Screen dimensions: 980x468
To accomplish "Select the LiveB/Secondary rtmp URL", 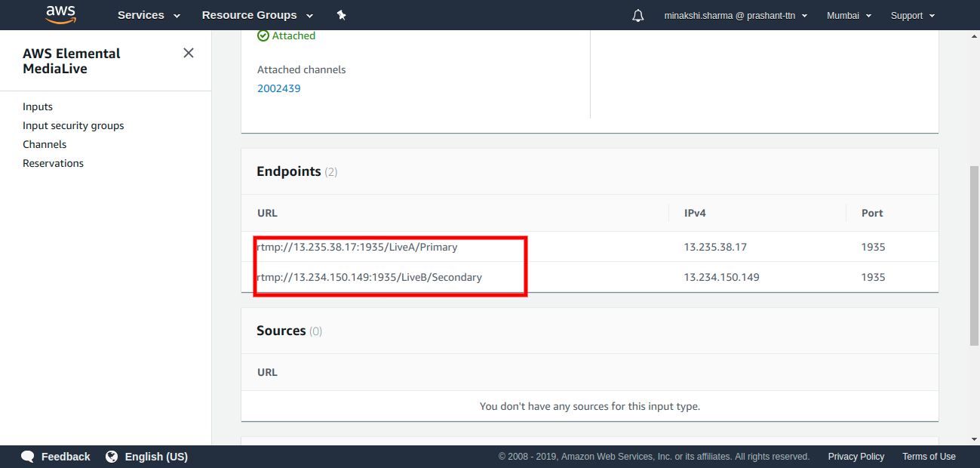I will coord(370,277).
